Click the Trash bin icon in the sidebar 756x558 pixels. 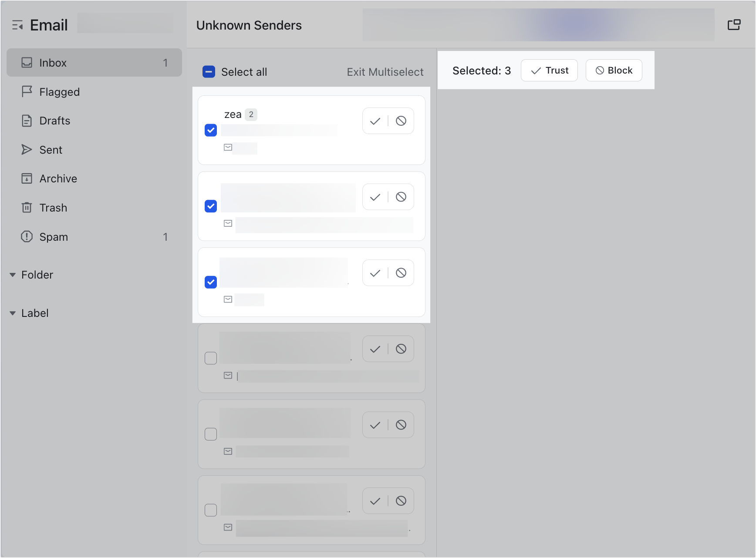pyautogui.click(x=27, y=207)
